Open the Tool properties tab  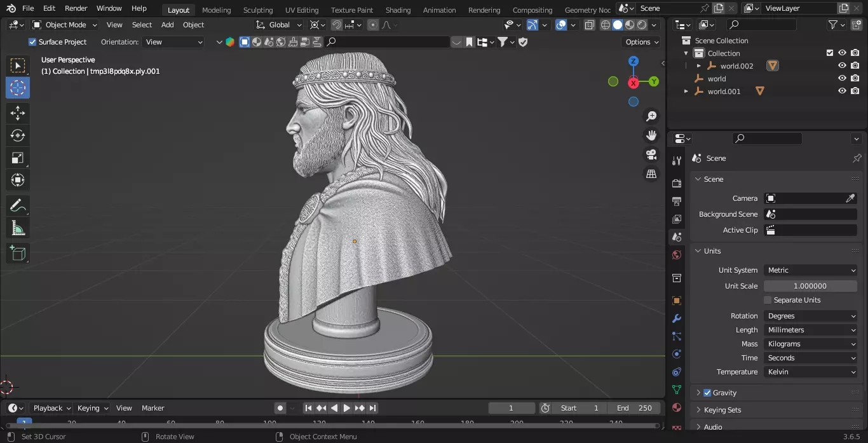click(677, 161)
